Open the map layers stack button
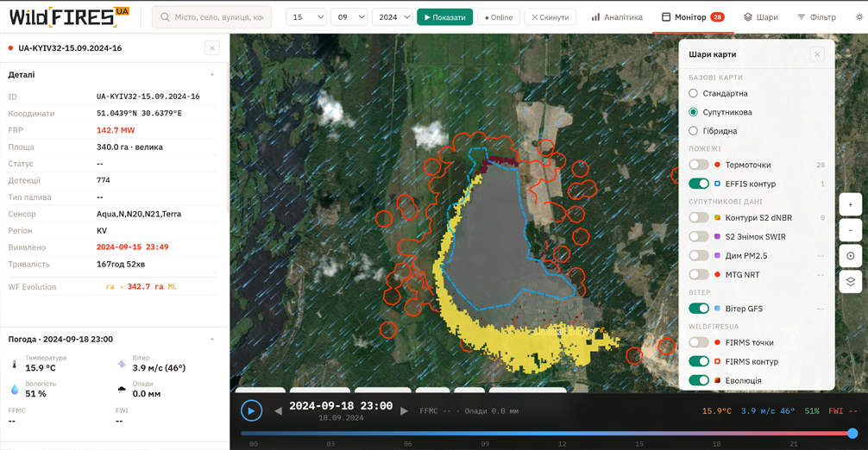 pos(850,281)
